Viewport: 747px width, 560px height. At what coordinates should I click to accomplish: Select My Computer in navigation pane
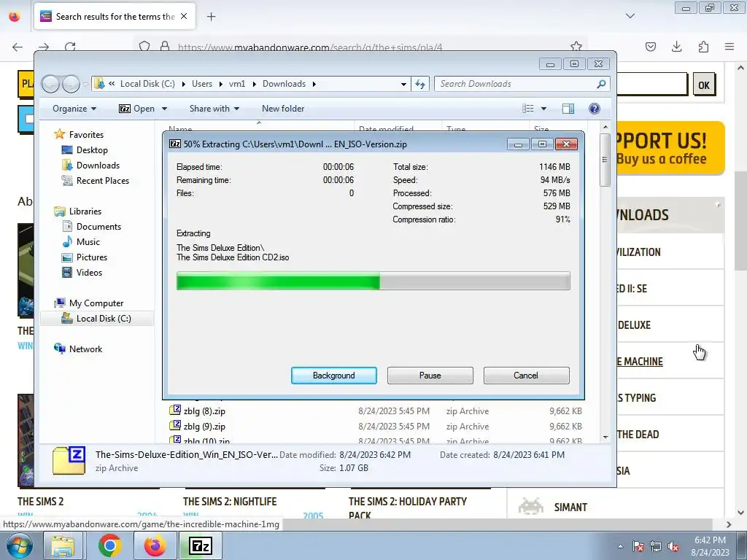(96, 303)
